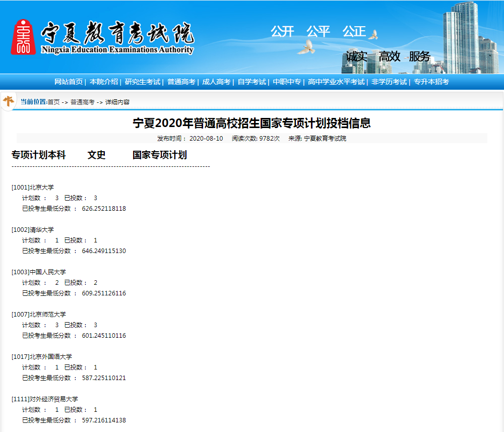Click the 当前位置 label
The height and width of the screenshot is (432, 504).
pos(33,102)
